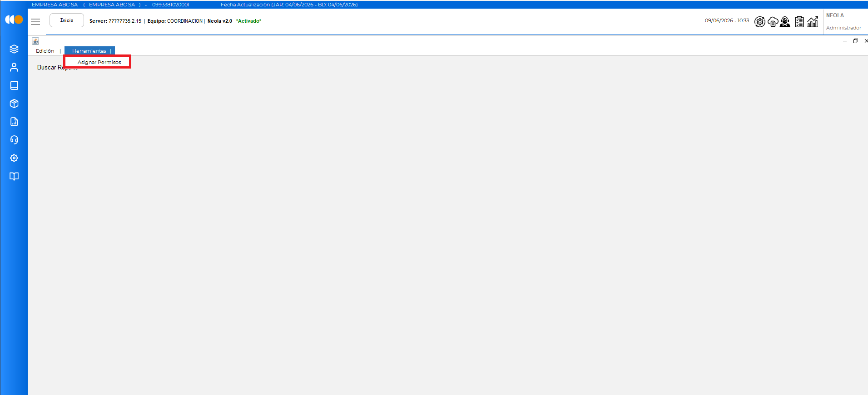The height and width of the screenshot is (395, 868).
Task: Open the Edición menu
Action: pyautogui.click(x=45, y=51)
